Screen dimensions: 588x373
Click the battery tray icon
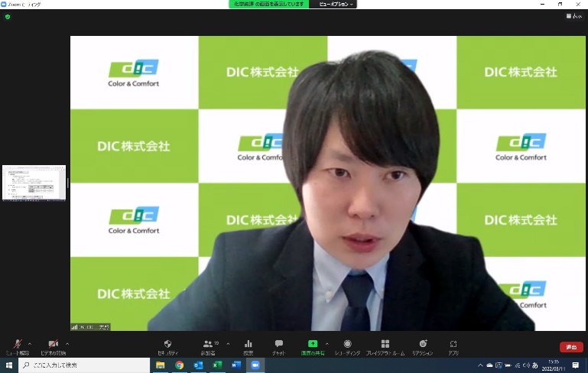coord(508,365)
